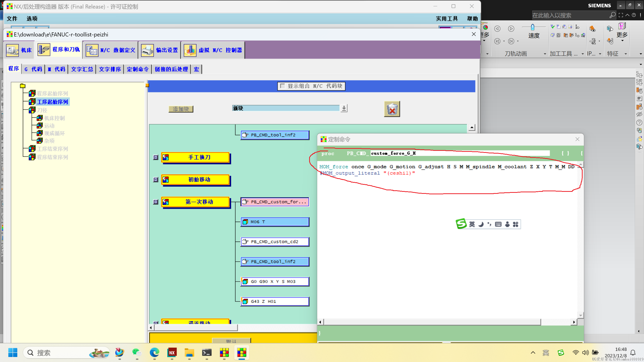This screenshot has height=362, width=644.
Task: Close the 定制命令 dialog
Action: tap(577, 139)
